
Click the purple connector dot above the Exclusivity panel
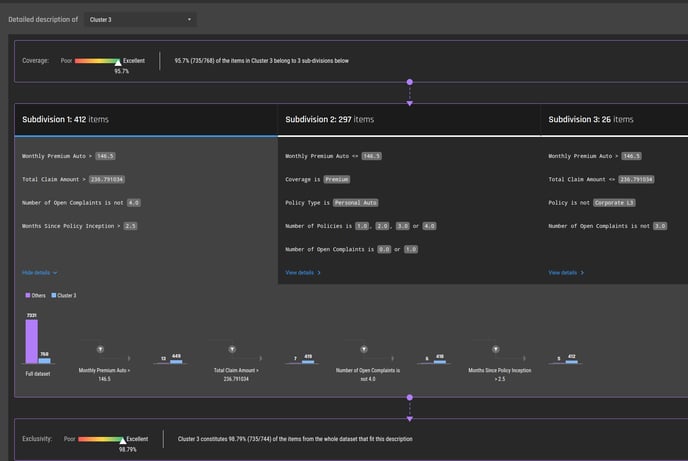point(410,397)
